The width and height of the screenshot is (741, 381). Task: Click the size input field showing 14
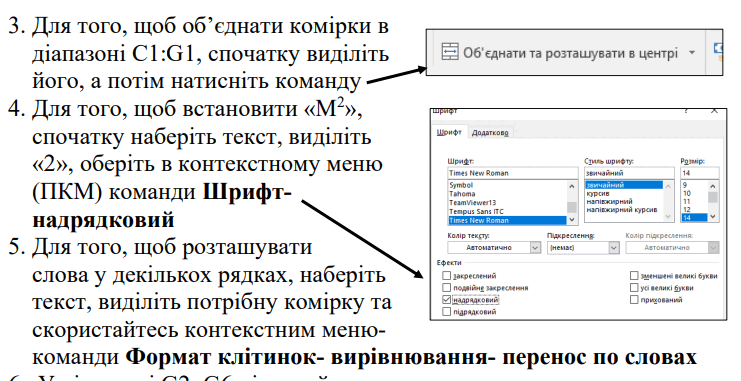click(700, 173)
